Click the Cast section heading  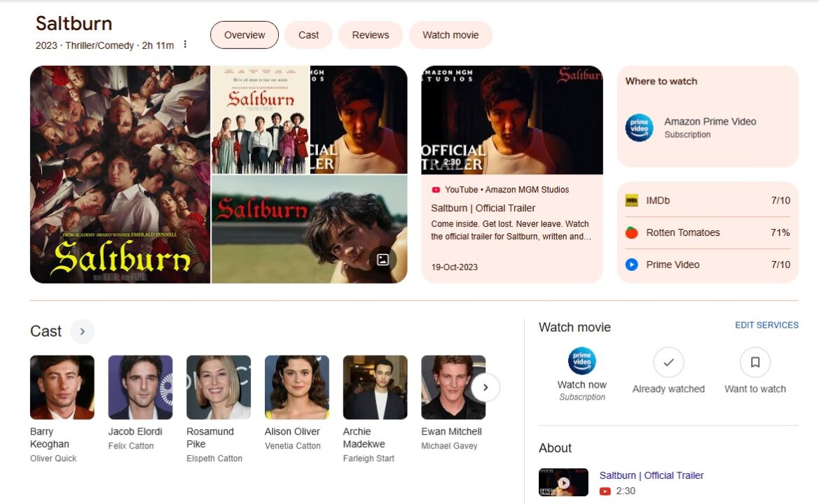point(46,331)
